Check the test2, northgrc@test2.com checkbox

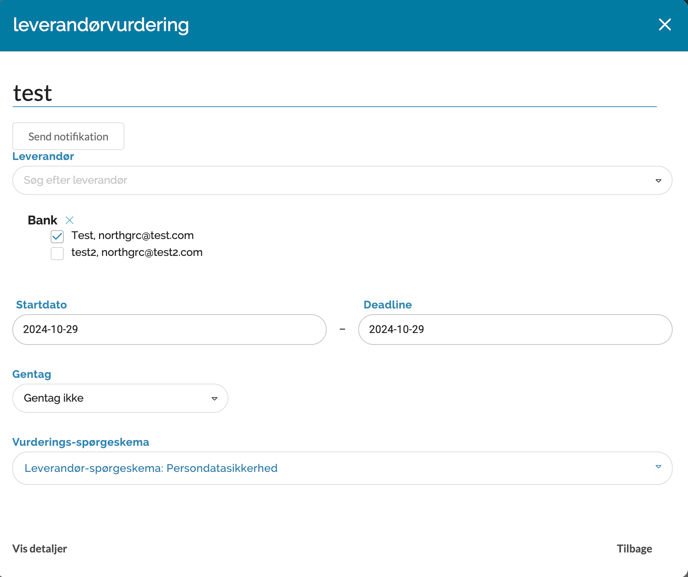point(57,253)
